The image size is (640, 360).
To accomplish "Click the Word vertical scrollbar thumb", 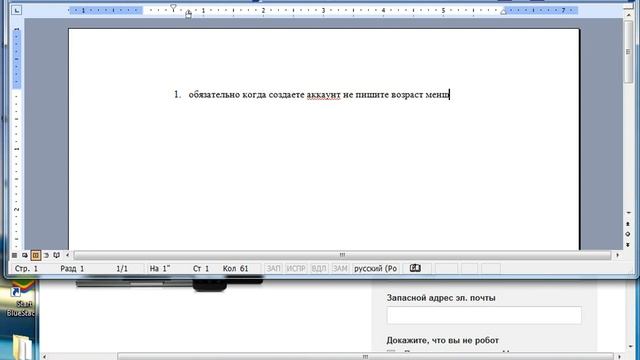I will 628,52.
